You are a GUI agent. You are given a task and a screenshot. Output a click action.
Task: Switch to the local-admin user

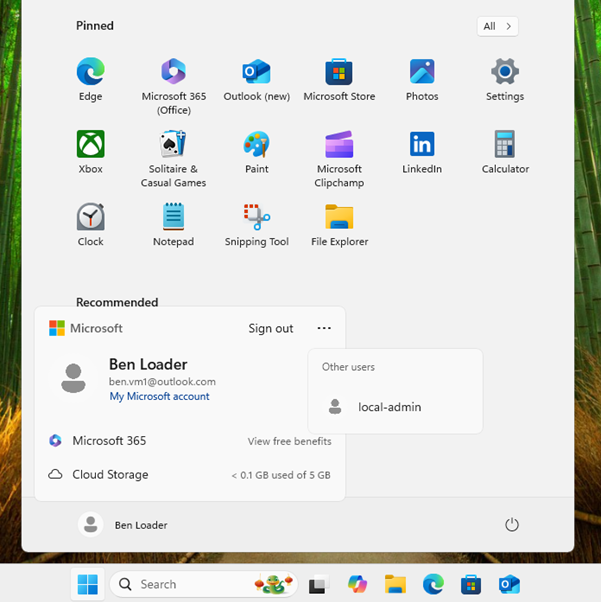point(395,407)
